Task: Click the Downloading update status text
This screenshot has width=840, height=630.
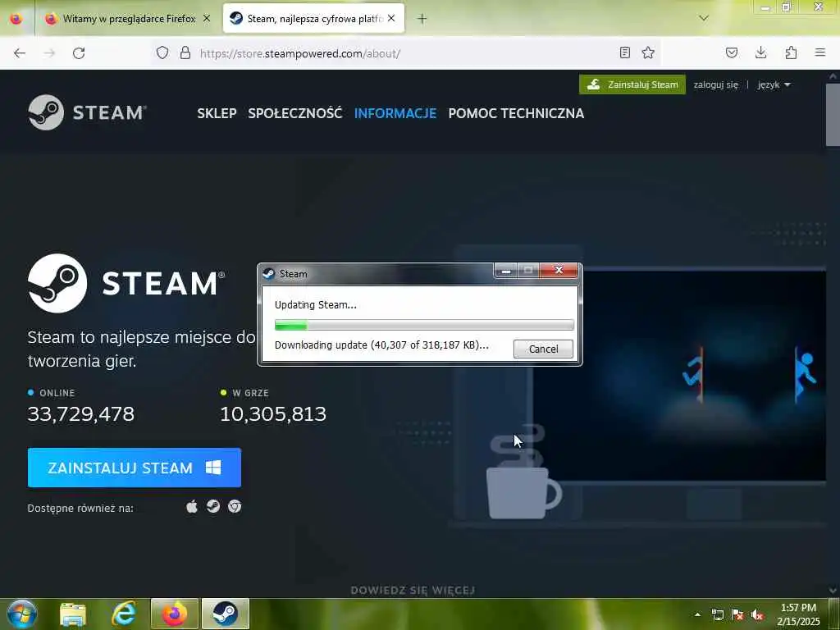Action: 381,345
